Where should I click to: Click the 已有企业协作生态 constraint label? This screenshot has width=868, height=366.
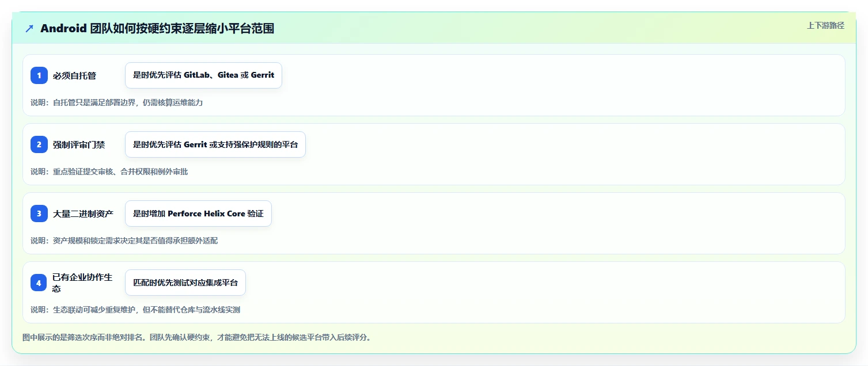coord(83,283)
